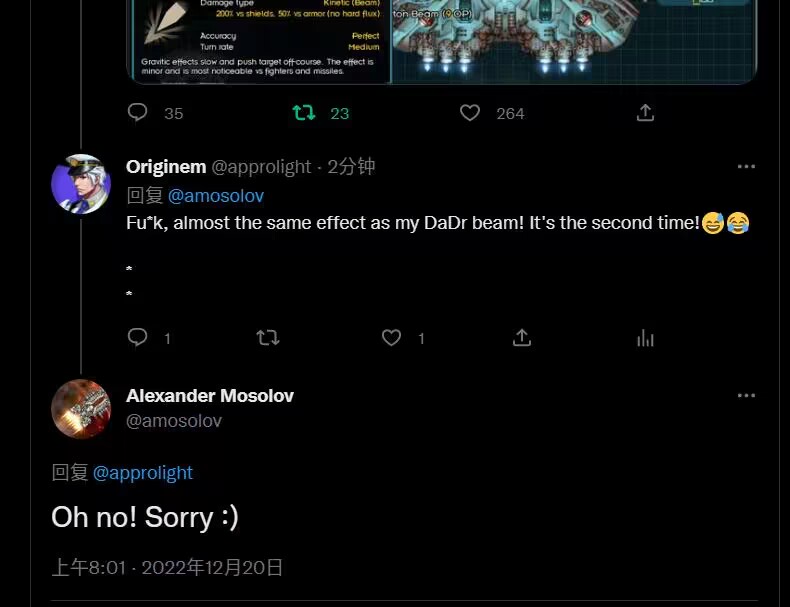Share Originem's reply tweet
This screenshot has width=790, height=607.
[522, 338]
